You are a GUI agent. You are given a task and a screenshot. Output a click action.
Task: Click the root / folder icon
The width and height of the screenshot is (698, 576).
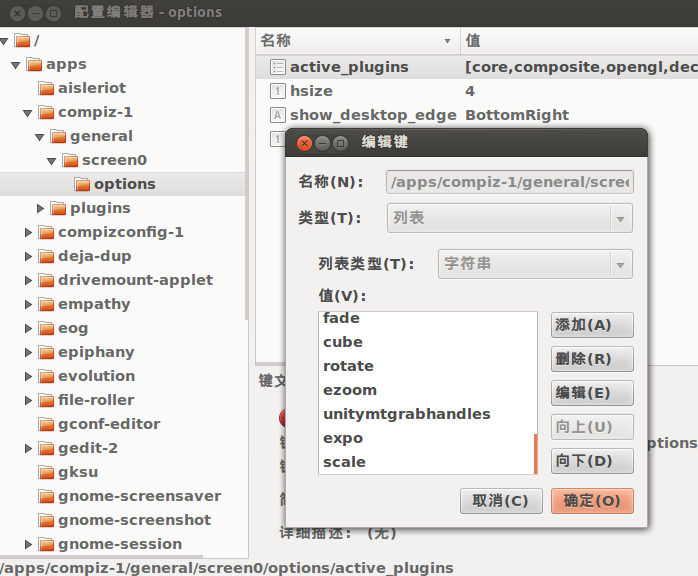[x=22, y=41]
